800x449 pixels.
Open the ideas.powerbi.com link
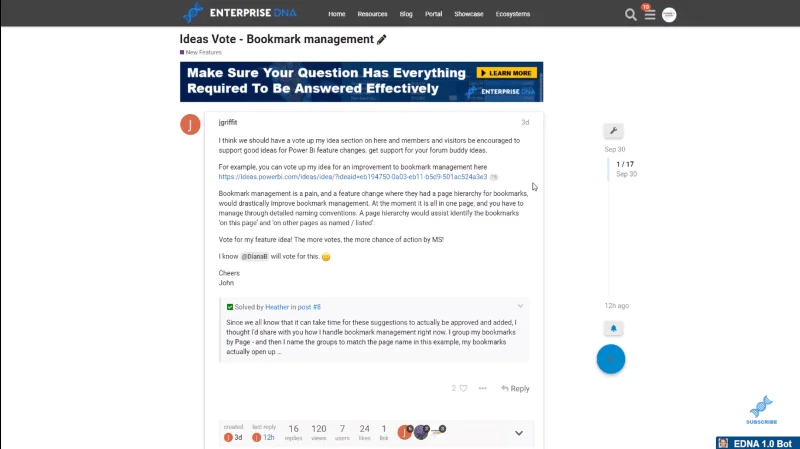tap(353, 177)
